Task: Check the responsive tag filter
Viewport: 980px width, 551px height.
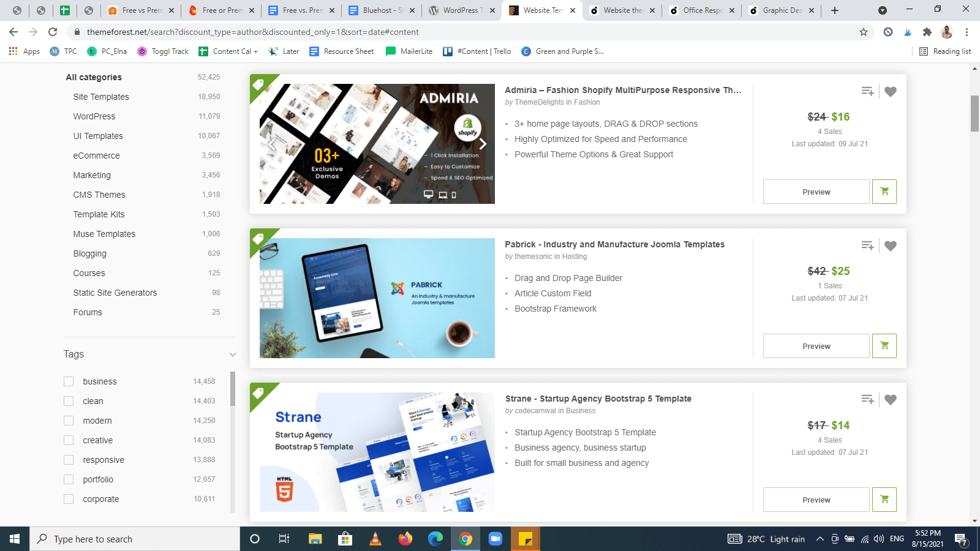Action: pyautogui.click(x=69, y=460)
